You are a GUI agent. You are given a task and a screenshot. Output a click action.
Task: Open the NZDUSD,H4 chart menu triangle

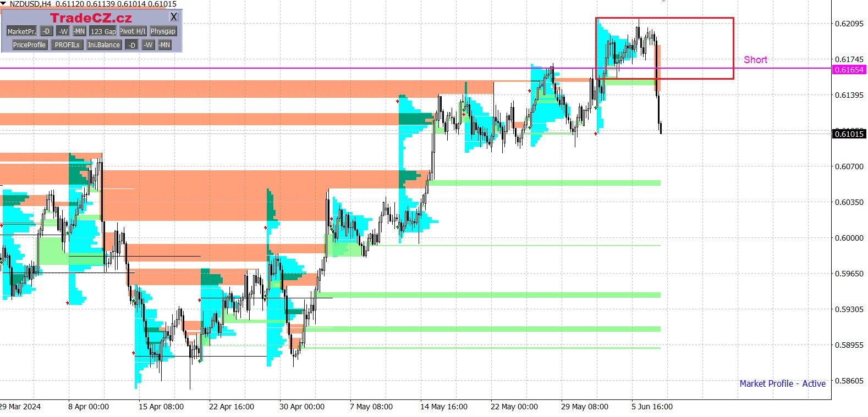click(4, 4)
